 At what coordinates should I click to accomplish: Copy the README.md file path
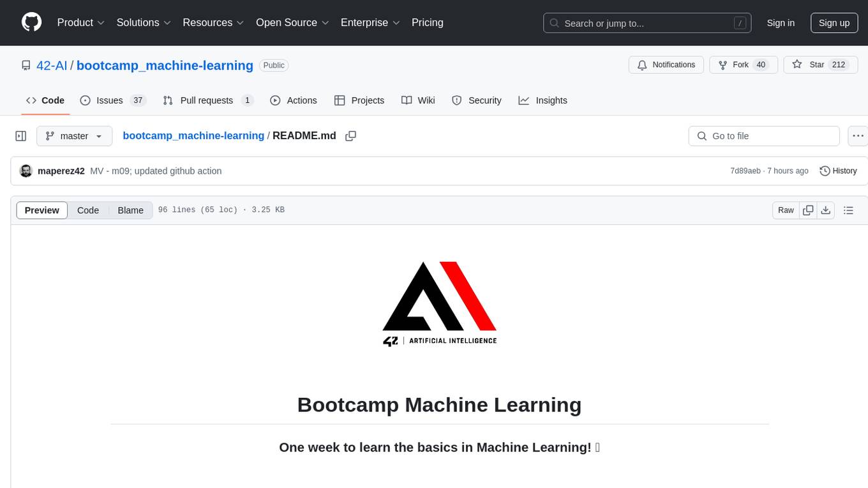pyautogui.click(x=350, y=136)
